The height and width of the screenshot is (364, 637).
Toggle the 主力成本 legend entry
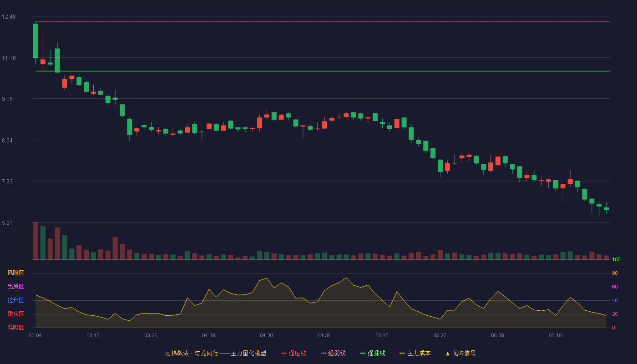tap(415, 353)
